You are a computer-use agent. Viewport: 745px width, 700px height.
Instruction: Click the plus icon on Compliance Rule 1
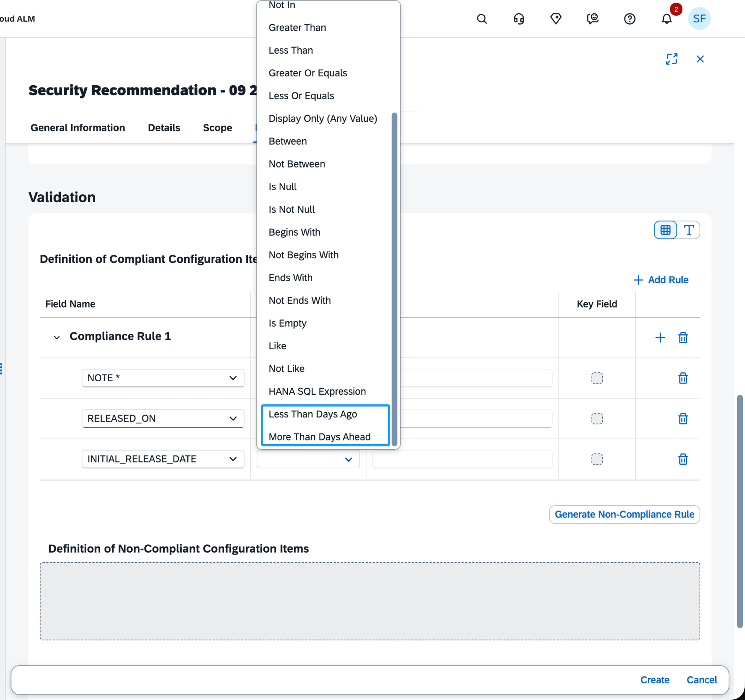click(x=660, y=338)
